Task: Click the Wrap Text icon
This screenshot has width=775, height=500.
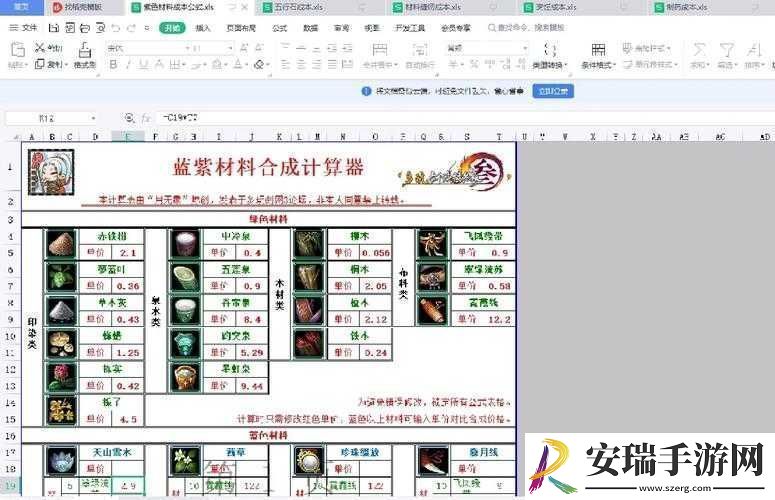Action: pyautogui.click(x=420, y=49)
